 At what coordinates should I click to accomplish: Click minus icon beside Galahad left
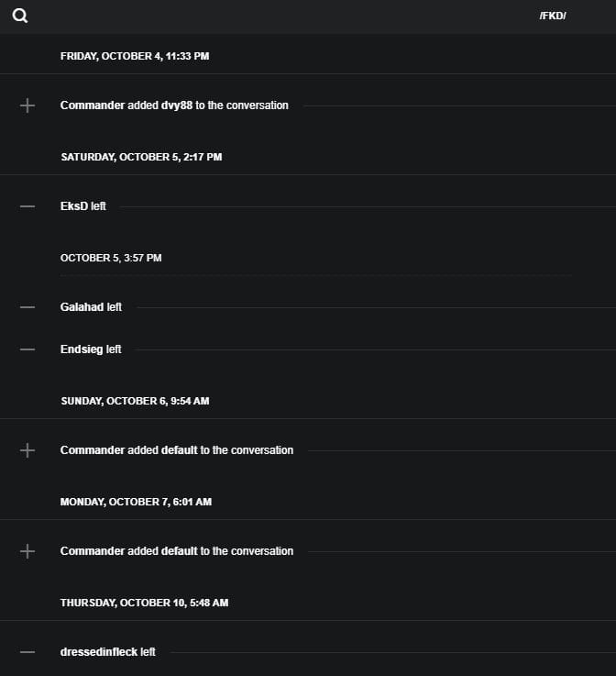27,307
